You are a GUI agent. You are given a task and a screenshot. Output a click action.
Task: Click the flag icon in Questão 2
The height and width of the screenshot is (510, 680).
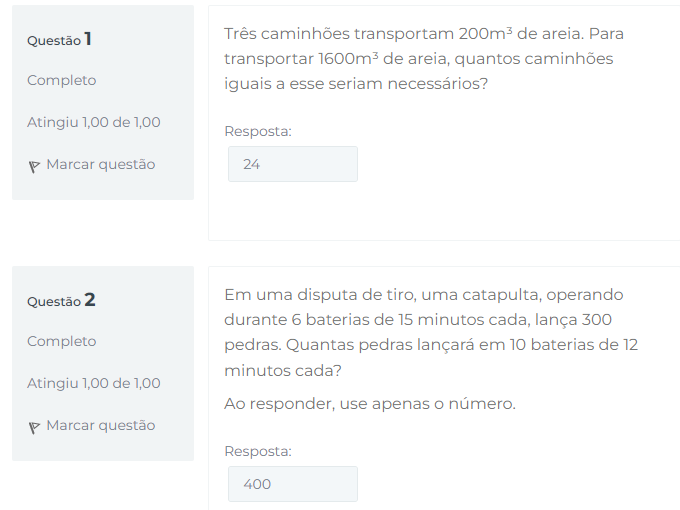point(34,428)
